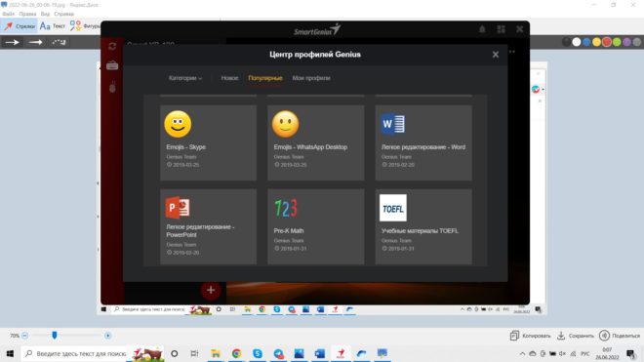Open the Правка menu
Viewport: 644px width, 362px height.
(27, 14)
